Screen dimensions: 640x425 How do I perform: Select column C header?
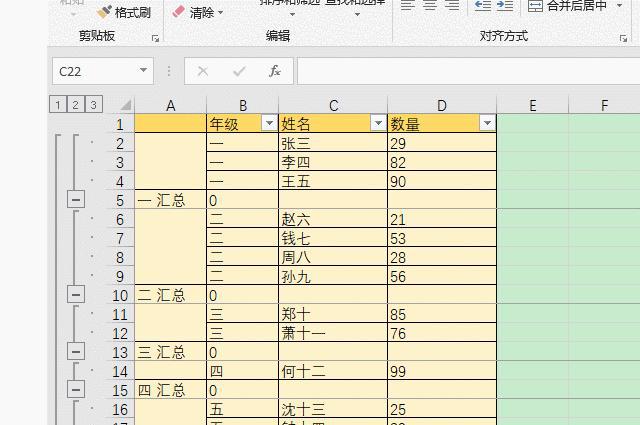click(333, 105)
